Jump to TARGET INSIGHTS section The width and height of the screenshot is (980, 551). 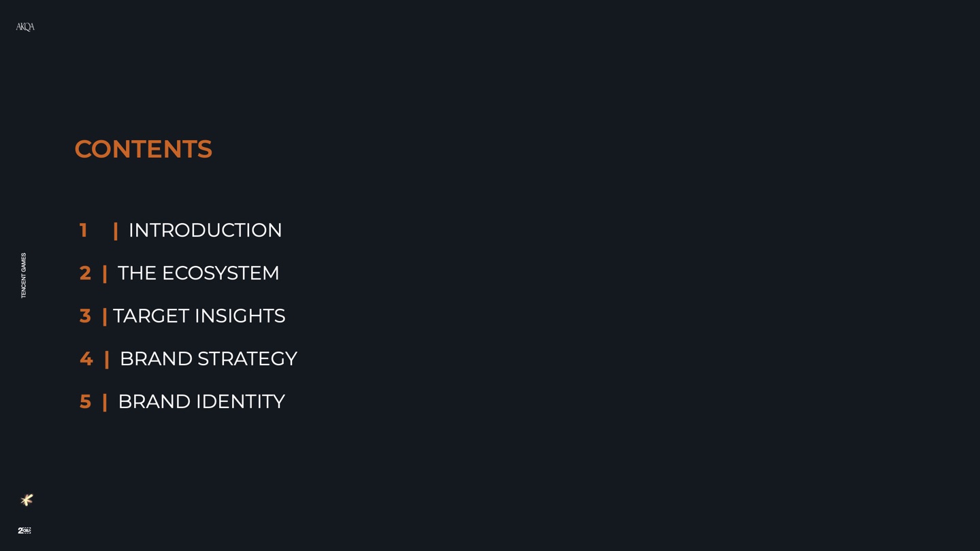[199, 316]
